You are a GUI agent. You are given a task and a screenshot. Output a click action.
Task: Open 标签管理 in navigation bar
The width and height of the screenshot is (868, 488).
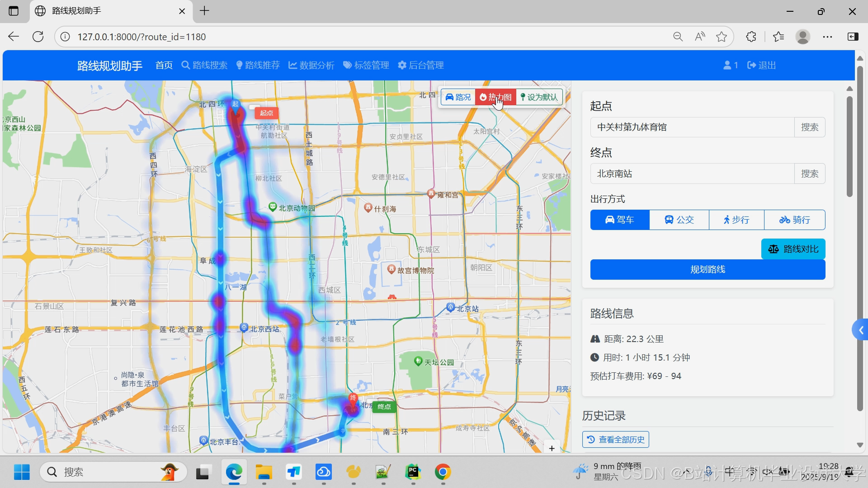pyautogui.click(x=366, y=66)
